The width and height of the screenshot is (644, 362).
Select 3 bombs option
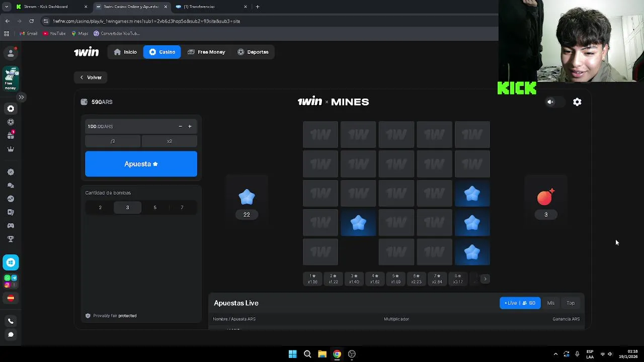click(x=127, y=208)
